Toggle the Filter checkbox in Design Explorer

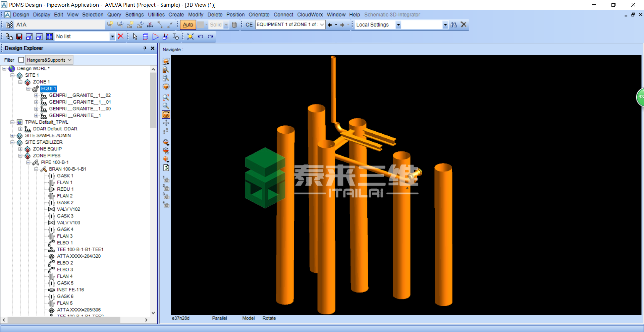(x=21, y=60)
